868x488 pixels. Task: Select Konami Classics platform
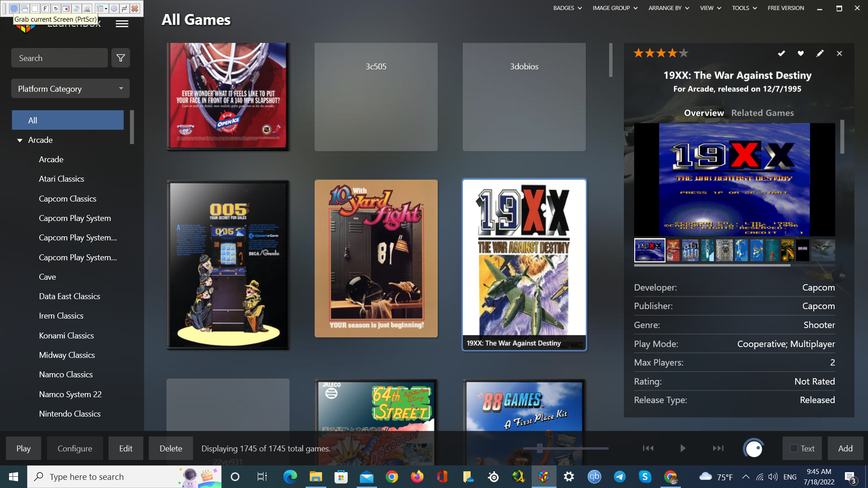[x=66, y=336]
